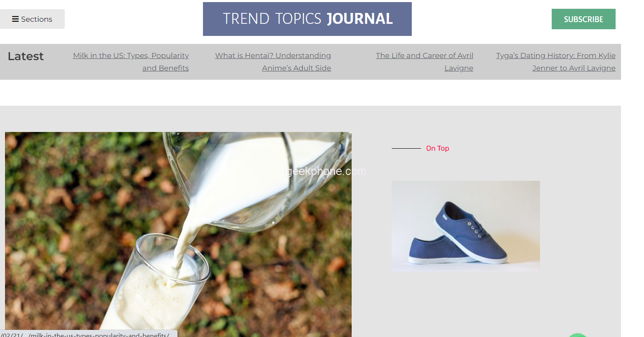Click the green Subscribe button
Screen dimensions: 644x337
(583, 19)
